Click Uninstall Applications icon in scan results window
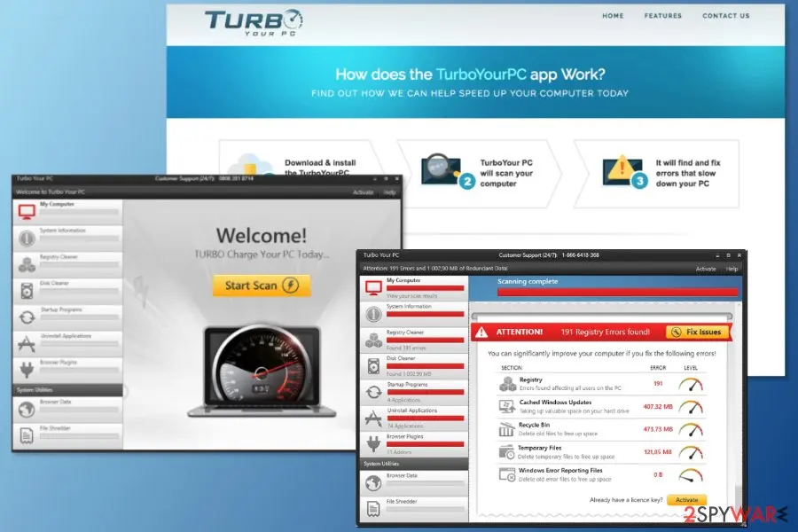The width and height of the screenshot is (798, 532). (x=373, y=419)
